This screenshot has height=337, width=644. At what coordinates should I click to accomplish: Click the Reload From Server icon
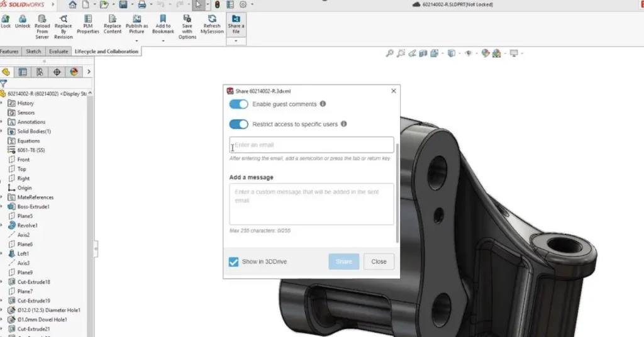click(42, 19)
